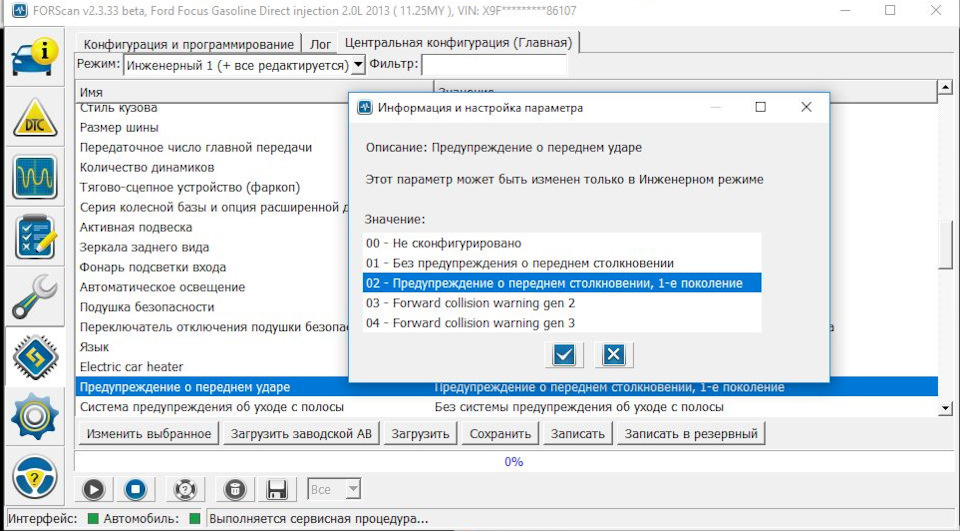Click into the Фильтр input field
Viewport: 960px width, 531px height.
click(494, 65)
